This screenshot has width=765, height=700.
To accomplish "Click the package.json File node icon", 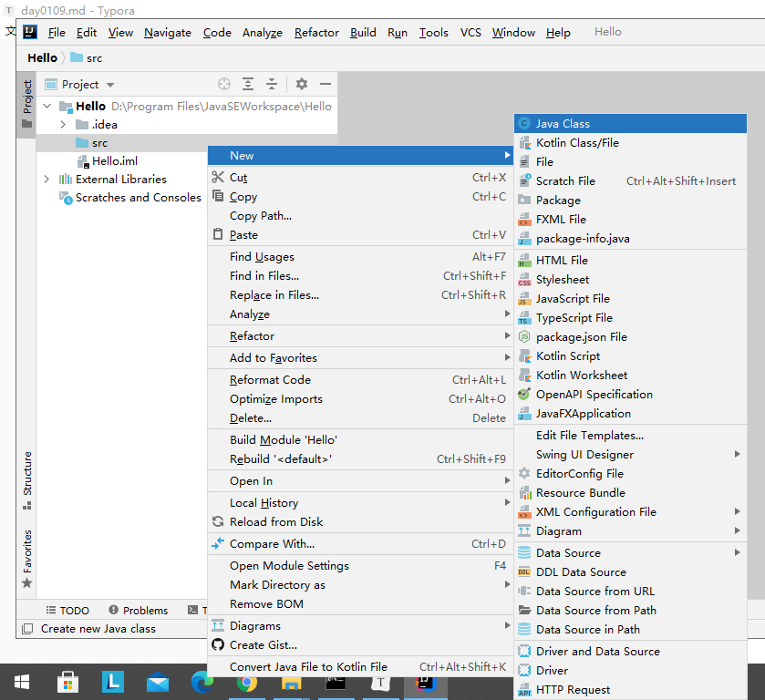I will click(x=524, y=336).
